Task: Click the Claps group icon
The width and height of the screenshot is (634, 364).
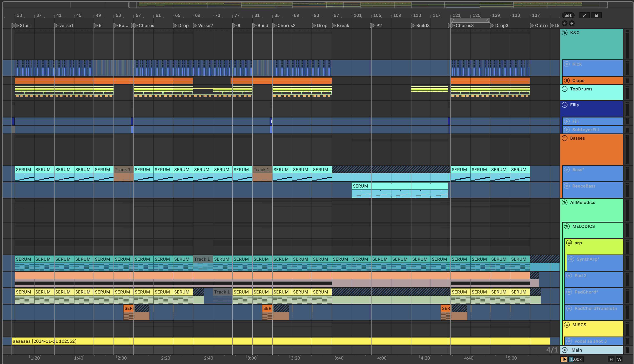Action: coord(567,80)
